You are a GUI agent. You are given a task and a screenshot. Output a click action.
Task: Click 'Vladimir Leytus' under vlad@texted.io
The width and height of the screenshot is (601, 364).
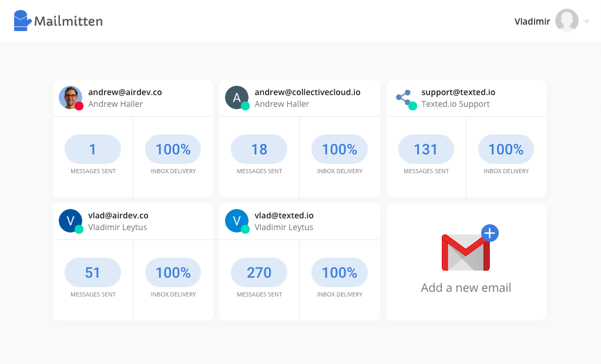click(x=284, y=227)
